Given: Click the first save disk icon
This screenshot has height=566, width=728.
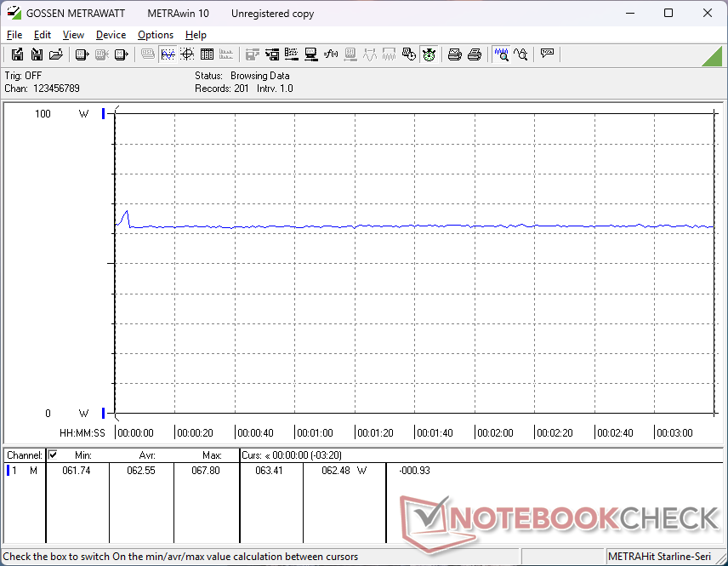Looking at the screenshot, I should point(17,54).
